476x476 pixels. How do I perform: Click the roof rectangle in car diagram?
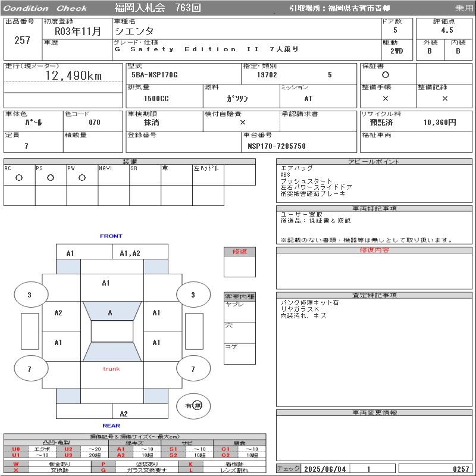point(111,331)
